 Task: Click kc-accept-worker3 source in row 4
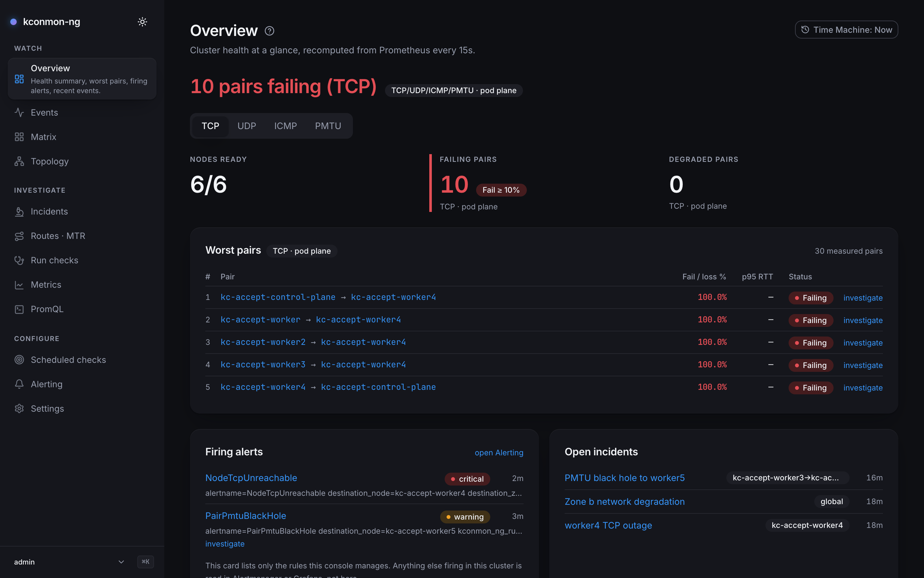pos(263,365)
